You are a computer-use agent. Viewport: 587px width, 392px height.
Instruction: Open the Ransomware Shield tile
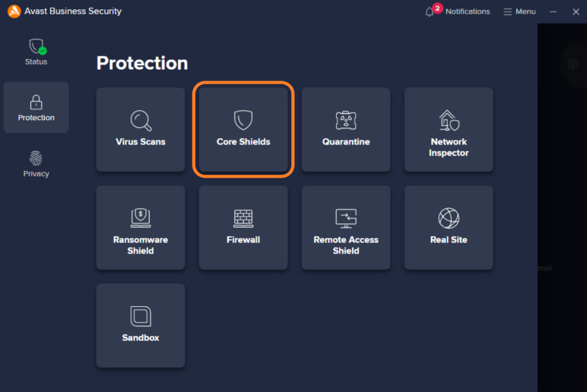point(141,228)
